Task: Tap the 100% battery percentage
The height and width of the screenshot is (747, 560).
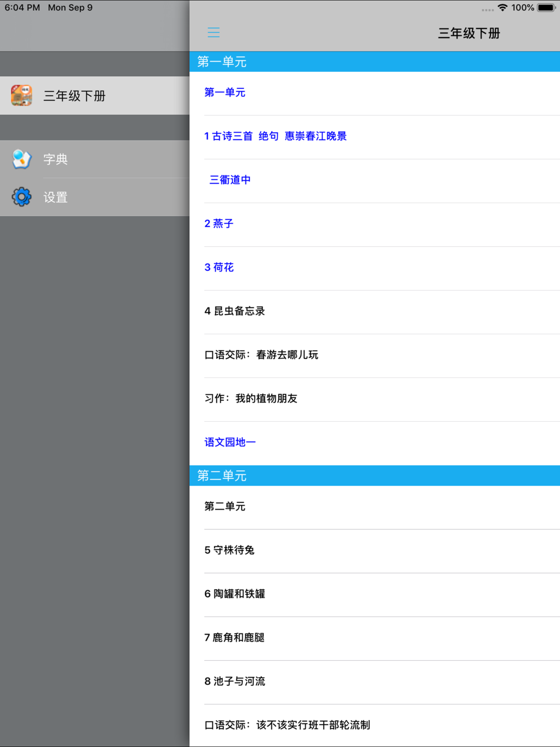Action: (522, 8)
